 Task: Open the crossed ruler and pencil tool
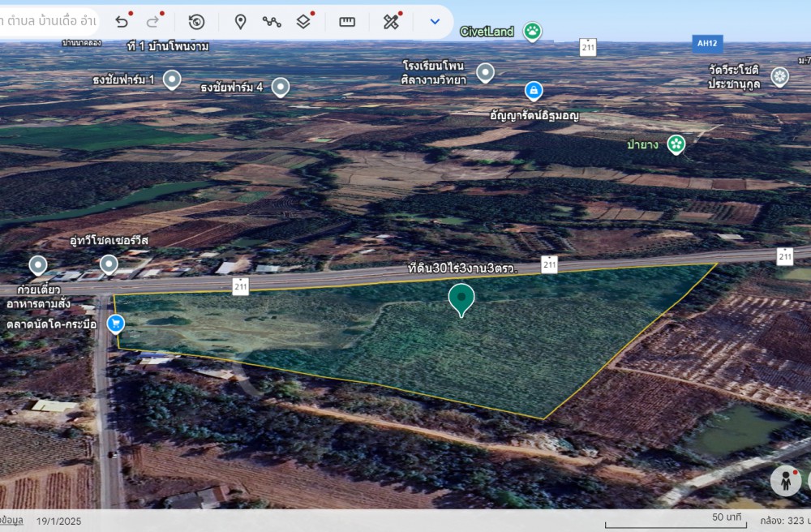(391, 22)
